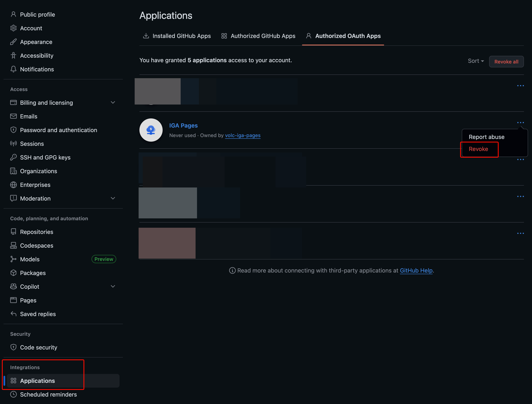Click the Revoke all button
The height and width of the screenshot is (404, 532).
(506, 62)
